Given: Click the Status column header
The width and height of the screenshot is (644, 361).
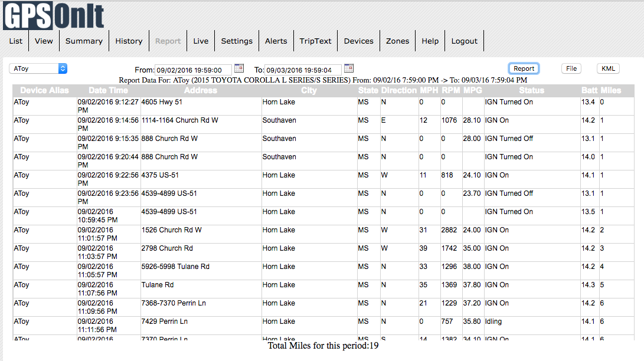Looking at the screenshot, I should (531, 90).
